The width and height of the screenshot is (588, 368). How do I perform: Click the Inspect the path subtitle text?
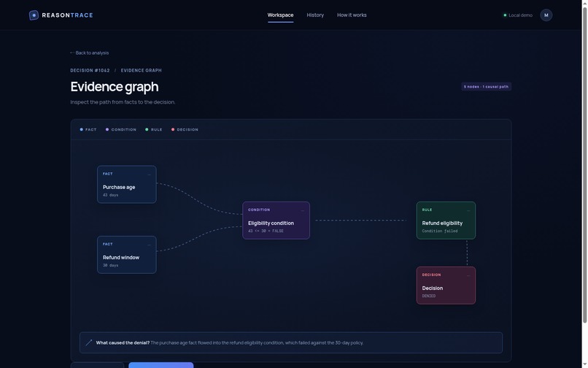pyautogui.click(x=123, y=102)
